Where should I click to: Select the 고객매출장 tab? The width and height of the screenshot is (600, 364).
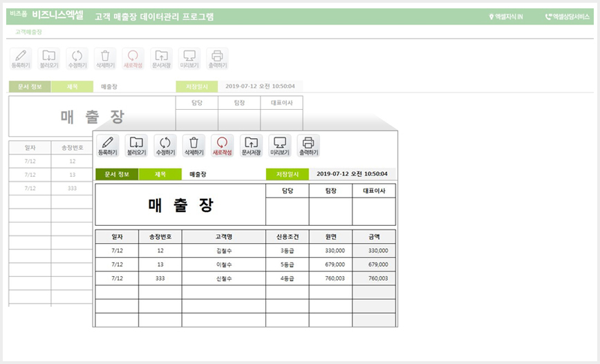click(x=28, y=32)
